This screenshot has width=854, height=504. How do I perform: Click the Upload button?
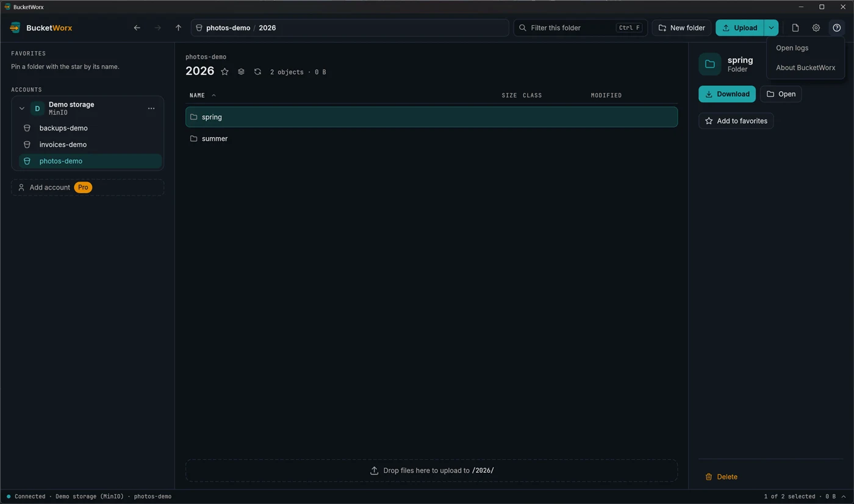click(739, 28)
